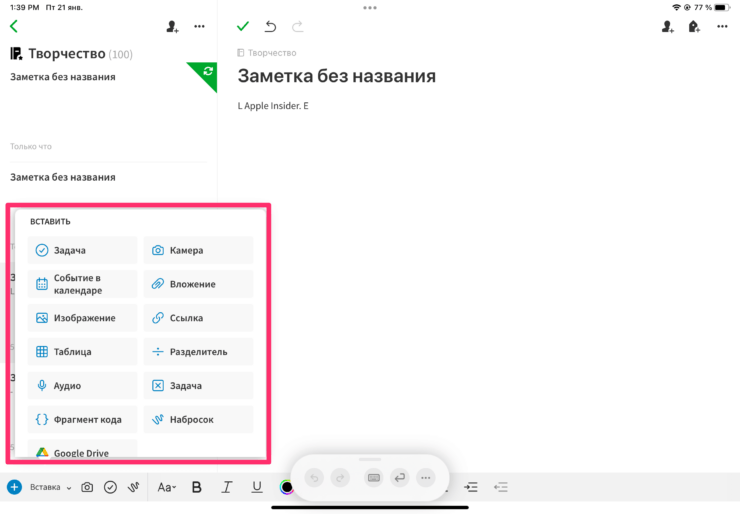Image resolution: width=740 pixels, height=514 pixels.
Task: Open the notebook's three-dots menu in the left panel
Action: 199,27
